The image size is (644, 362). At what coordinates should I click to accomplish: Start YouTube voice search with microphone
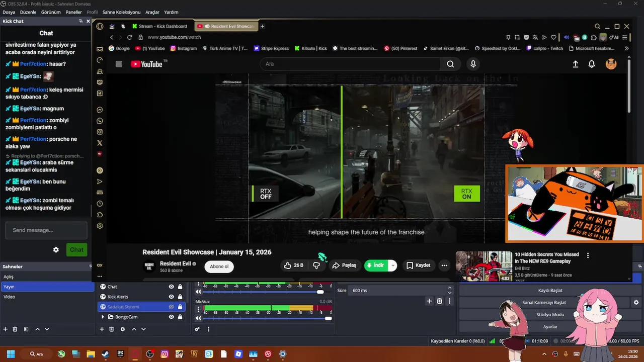(473, 64)
